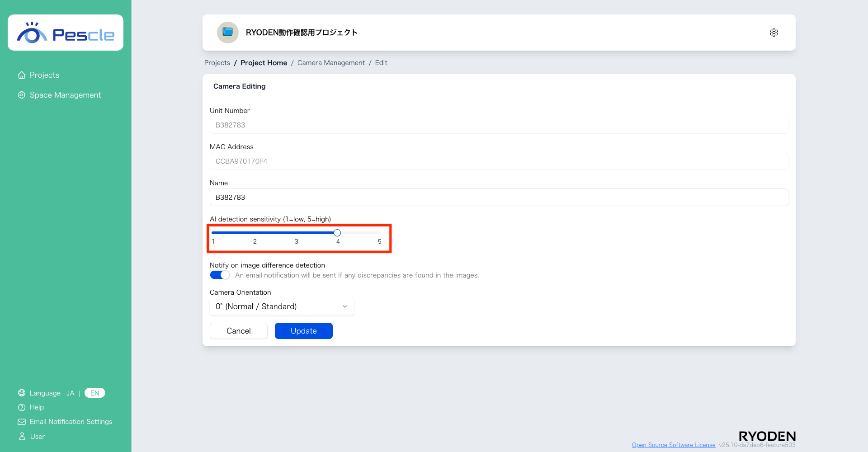The height and width of the screenshot is (452, 868).
Task: Open project settings gear icon
Action: pos(774,33)
